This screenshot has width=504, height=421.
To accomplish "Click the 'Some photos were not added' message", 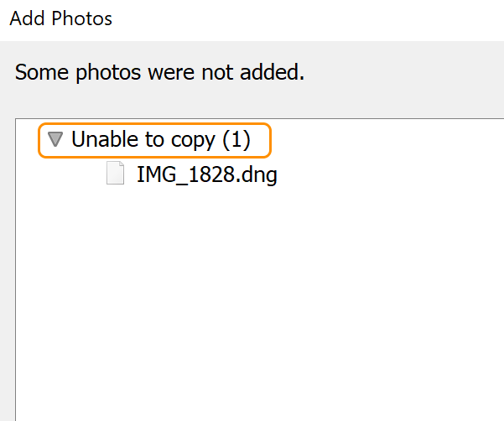I will (x=159, y=72).
